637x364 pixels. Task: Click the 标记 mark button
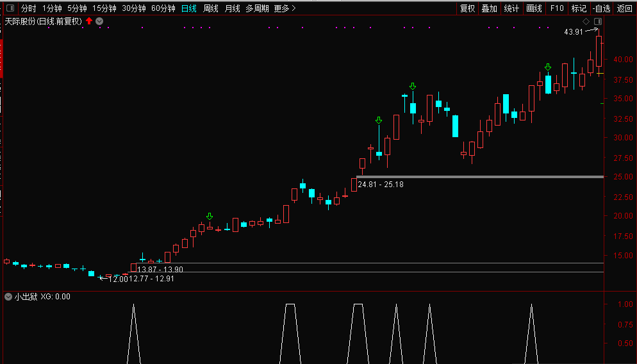click(x=579, y=8)
